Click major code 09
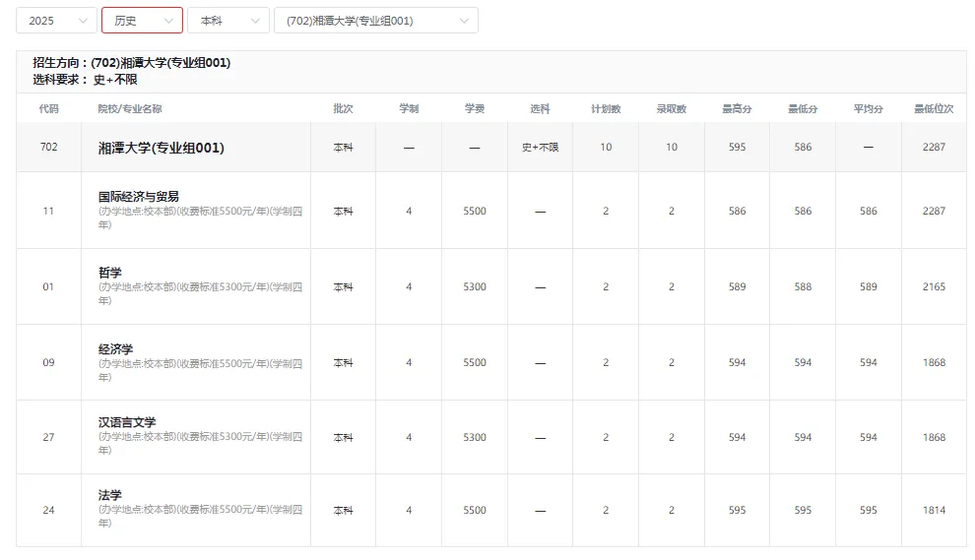The height and width of the screenshot is (560, 975). coord(48,363)
